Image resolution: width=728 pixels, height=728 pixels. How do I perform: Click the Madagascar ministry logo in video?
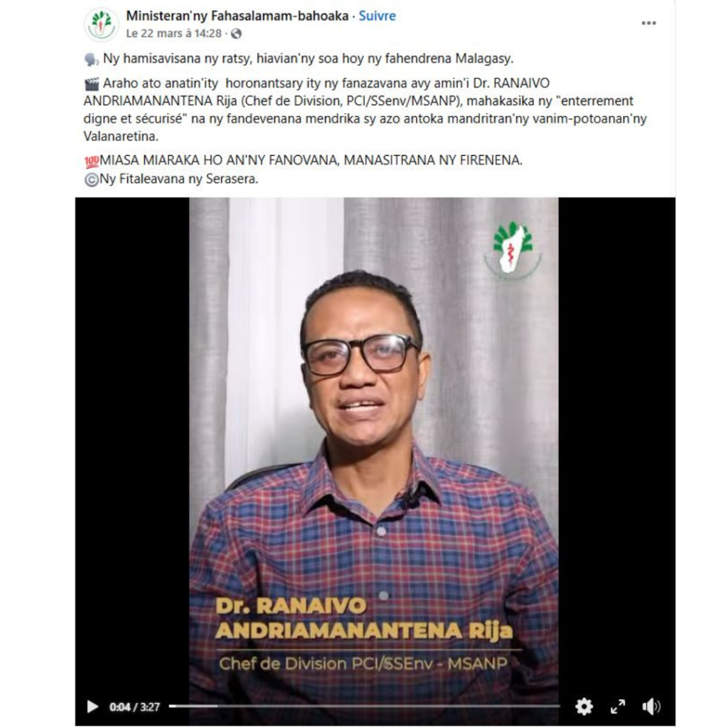tap(513, 250)
